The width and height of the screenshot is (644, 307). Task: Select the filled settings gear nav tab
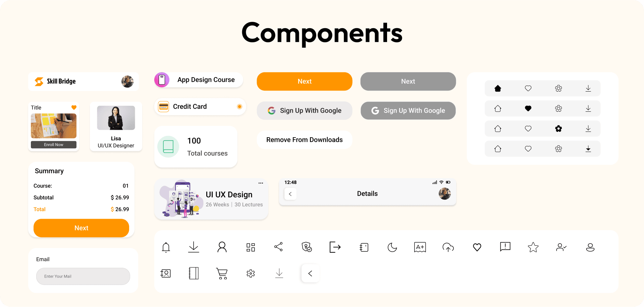point(558,129)
